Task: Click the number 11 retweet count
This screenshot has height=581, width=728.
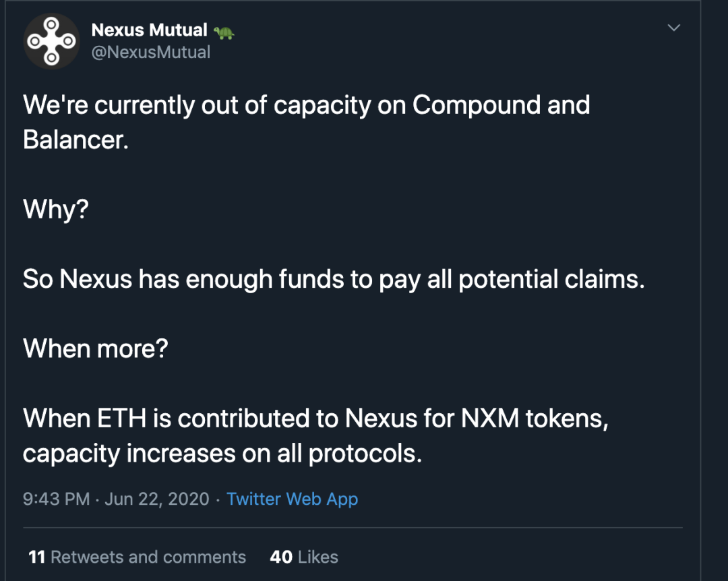Action: click(x=36, y=557)
